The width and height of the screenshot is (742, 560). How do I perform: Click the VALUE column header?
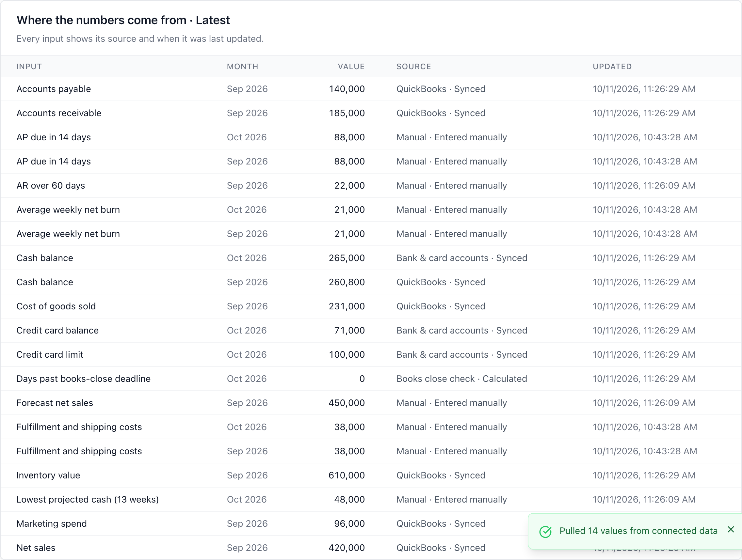point(351,66)
